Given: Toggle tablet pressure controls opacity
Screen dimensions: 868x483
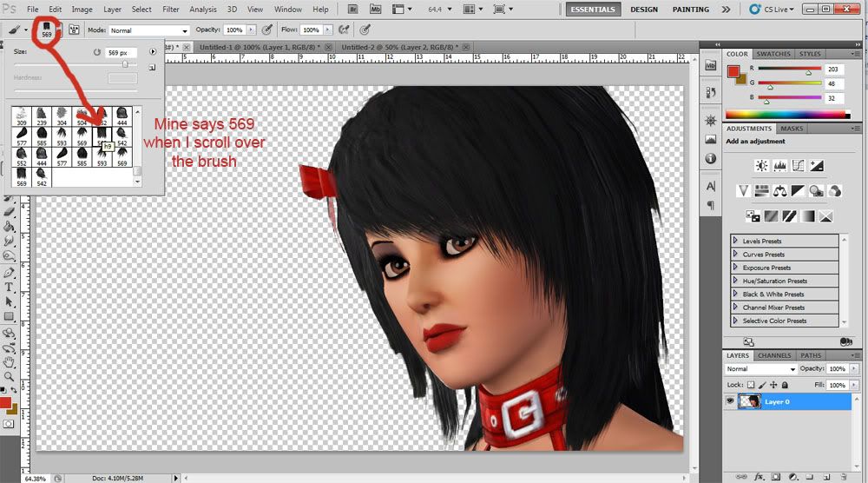Looking at the screenshot, I should [x=267, y=30].
